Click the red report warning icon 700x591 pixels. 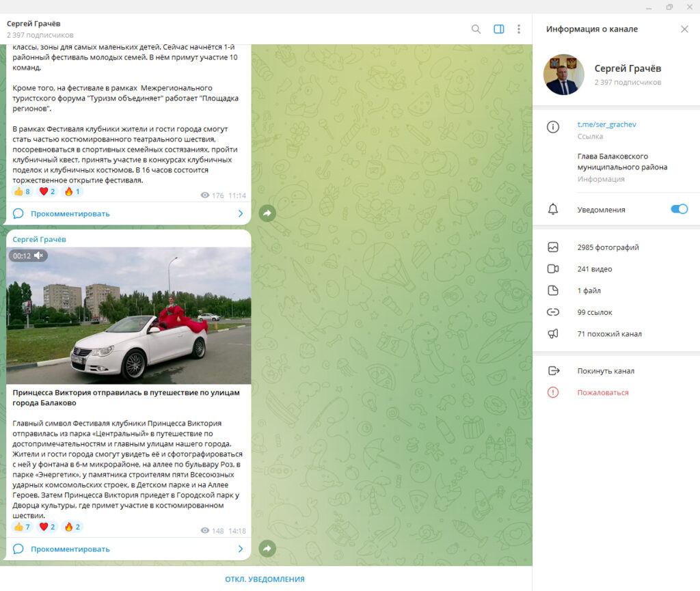pyautogui.click(x=552, y=392)
